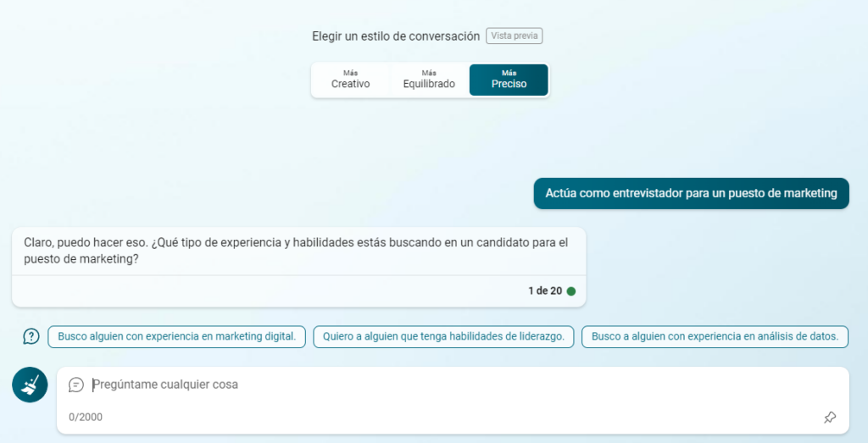Select suggestion about análisis de datos
The width and height of the screenshot is (868, 443).
click(x=715, y=336)
